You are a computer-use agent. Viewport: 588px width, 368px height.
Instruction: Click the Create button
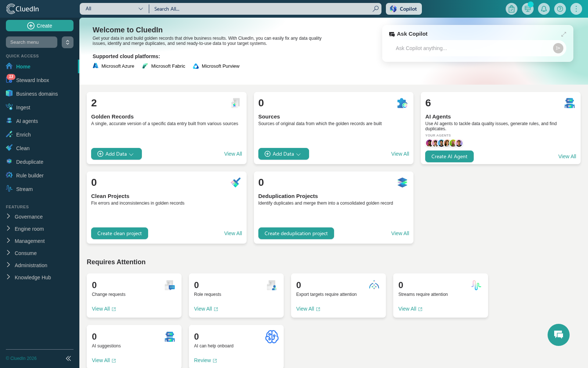pyautogui.click(x=40, y=26)
